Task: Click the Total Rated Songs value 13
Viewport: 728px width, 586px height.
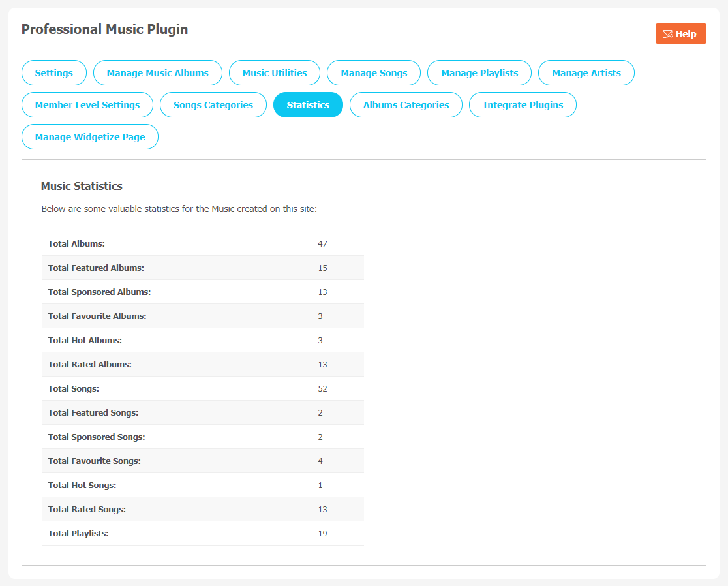Action: [323, 510]
